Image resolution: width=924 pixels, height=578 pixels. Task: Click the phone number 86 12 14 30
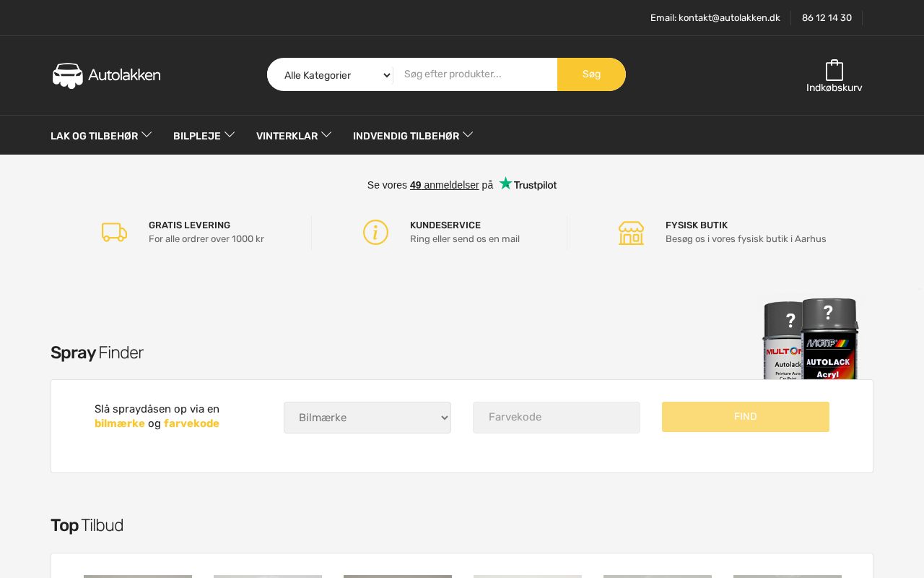827,17
